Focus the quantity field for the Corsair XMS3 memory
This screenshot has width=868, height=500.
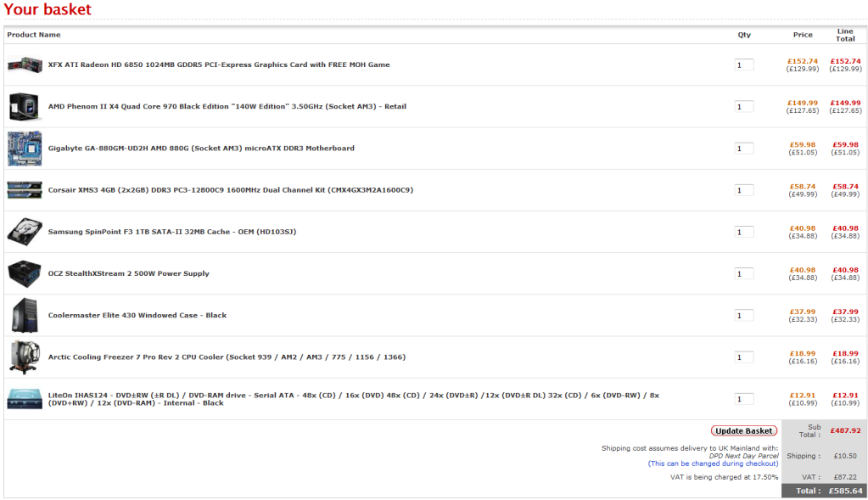(x=744, y=190)
